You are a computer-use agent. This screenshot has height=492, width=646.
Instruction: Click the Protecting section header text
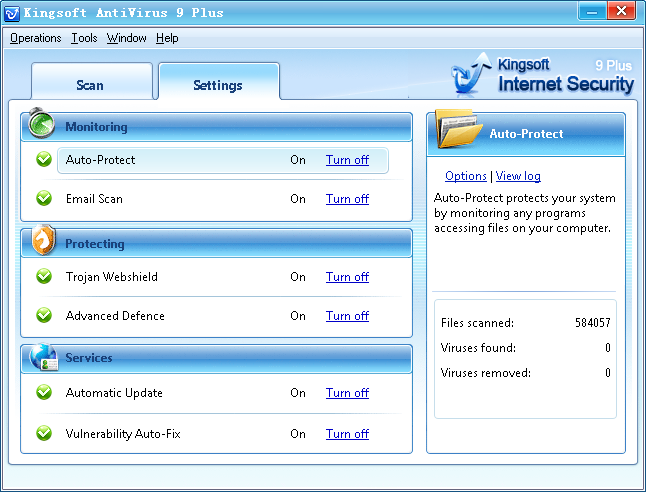point(94,244)
